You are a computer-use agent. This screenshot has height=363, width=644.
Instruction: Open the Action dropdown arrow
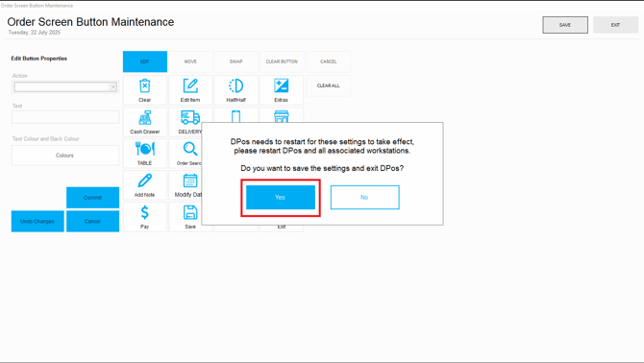[x=113, y=87]
